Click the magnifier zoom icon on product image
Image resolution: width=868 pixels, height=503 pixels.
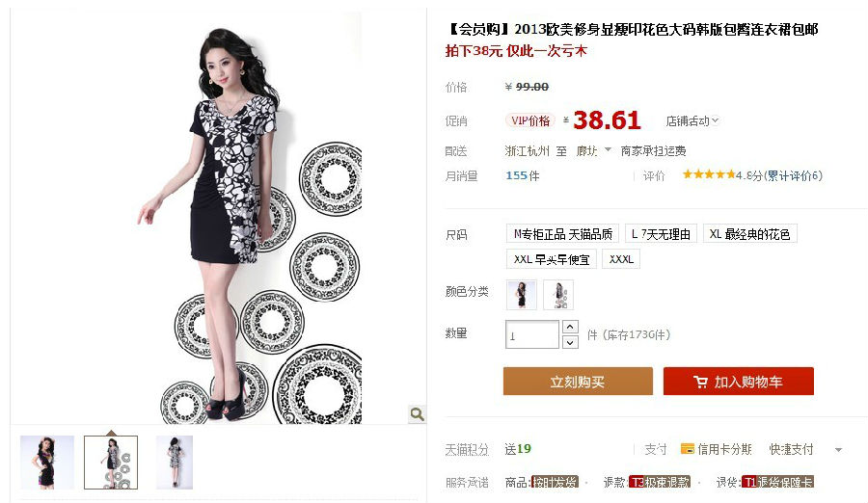pyautogui.click(x=417, y=414)
